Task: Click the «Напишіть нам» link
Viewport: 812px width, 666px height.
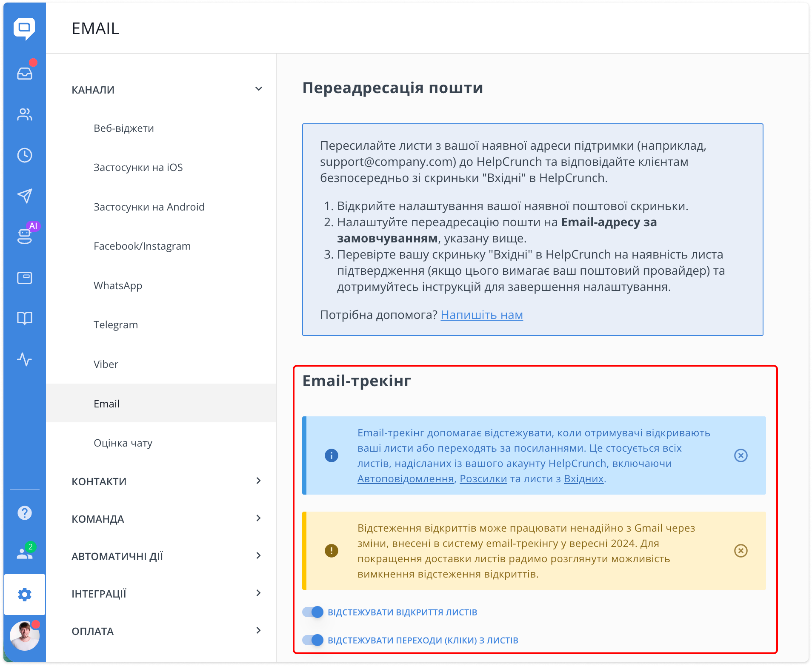Action: click(482, 315)
